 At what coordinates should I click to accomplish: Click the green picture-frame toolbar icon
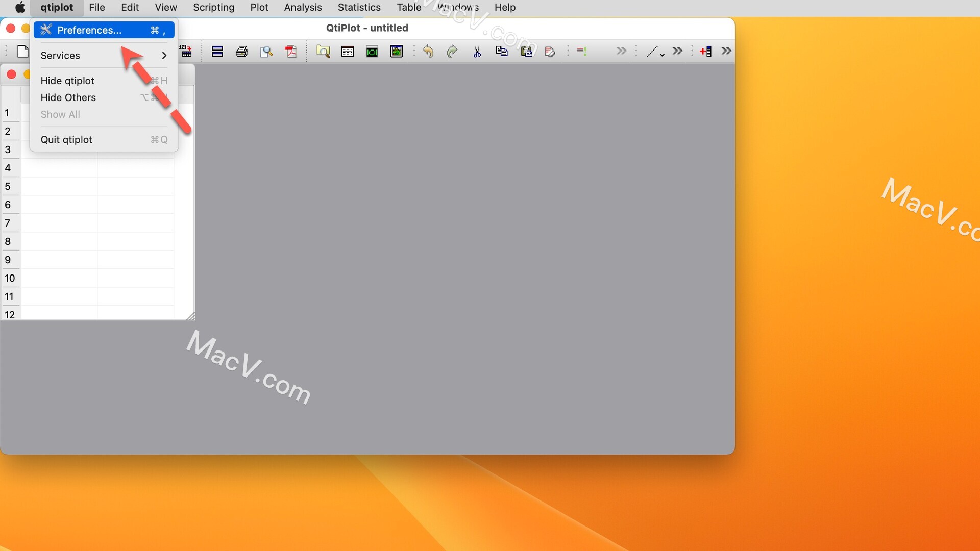click(397, 51)
